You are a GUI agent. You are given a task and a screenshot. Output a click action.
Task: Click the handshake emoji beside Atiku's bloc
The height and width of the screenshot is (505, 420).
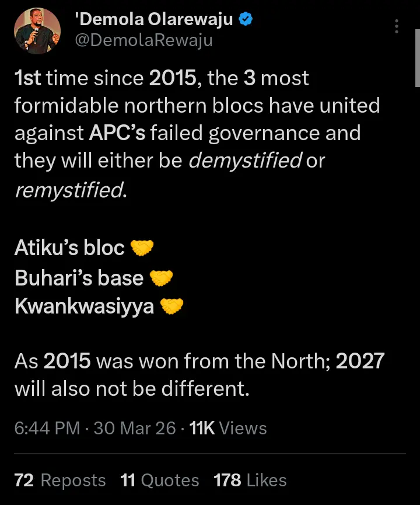tap(141, 248)
